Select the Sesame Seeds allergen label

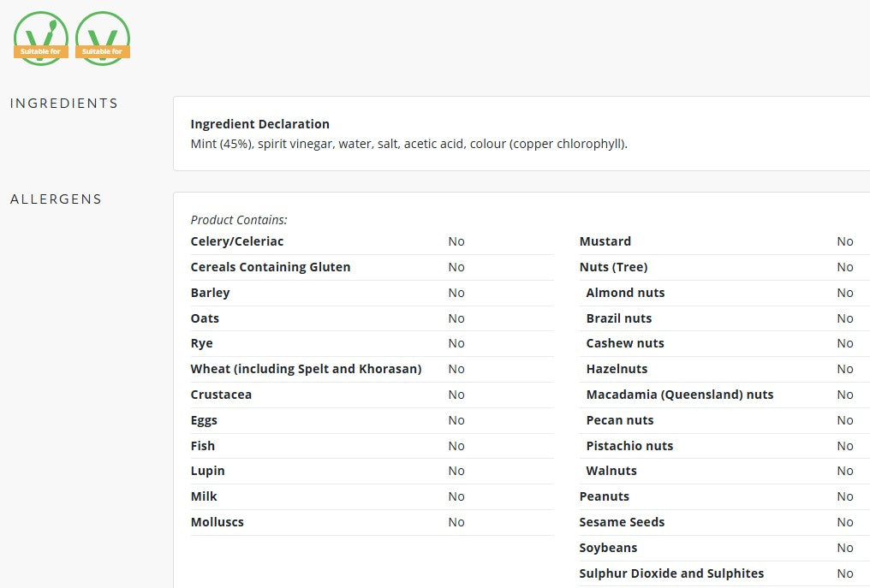622,522
